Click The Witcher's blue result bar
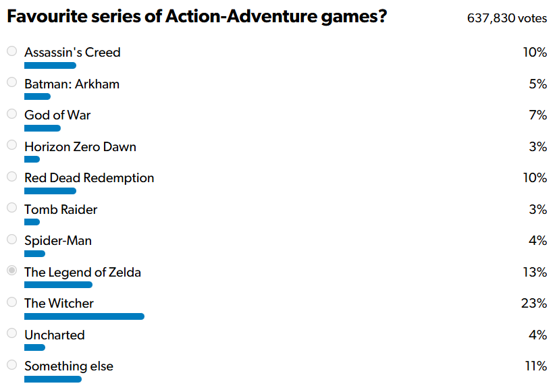The width and height of the screenshot is (557, 392). click(84, 316)
